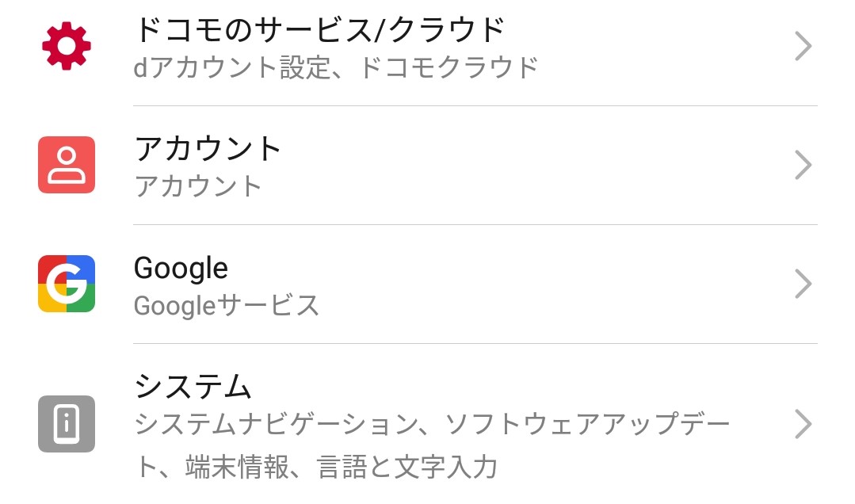This screenshot has width=855, height=504.
Task: Click the divider line above the Google row
Action: [x=475, y=225]
